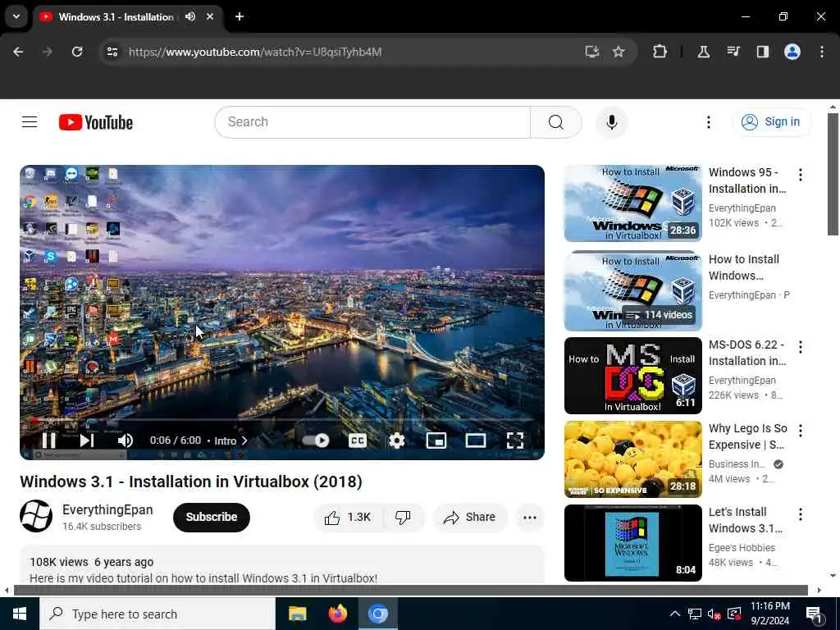Open options menu for Lego video

point(801,430)
